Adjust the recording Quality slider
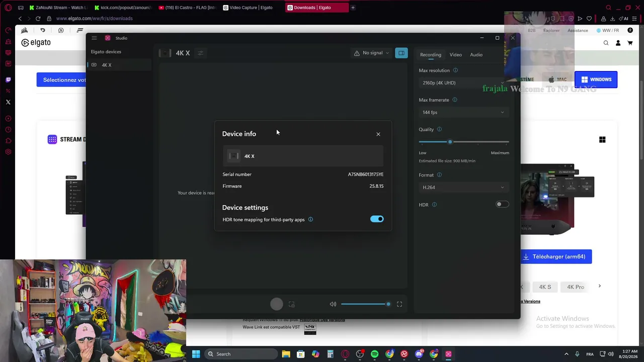This screenshot has height=362, width=644. [463, 142]
